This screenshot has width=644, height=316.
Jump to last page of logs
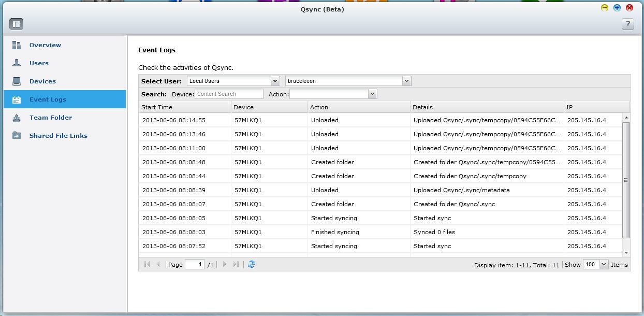point(236,264)
